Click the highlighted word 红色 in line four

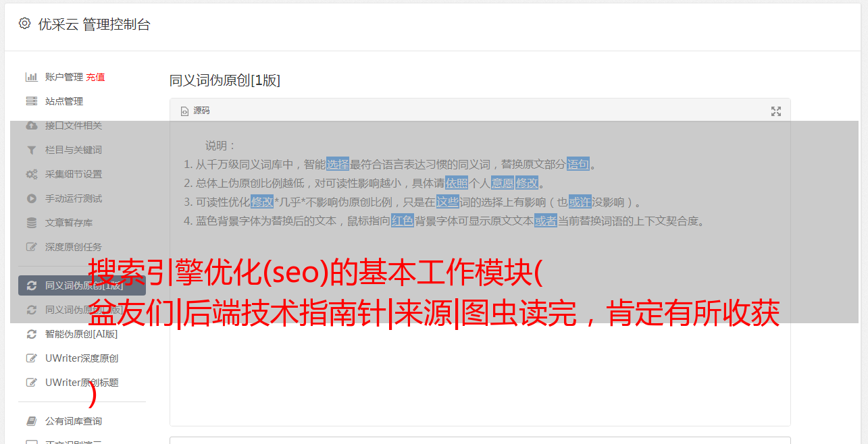tap(402, 221)
